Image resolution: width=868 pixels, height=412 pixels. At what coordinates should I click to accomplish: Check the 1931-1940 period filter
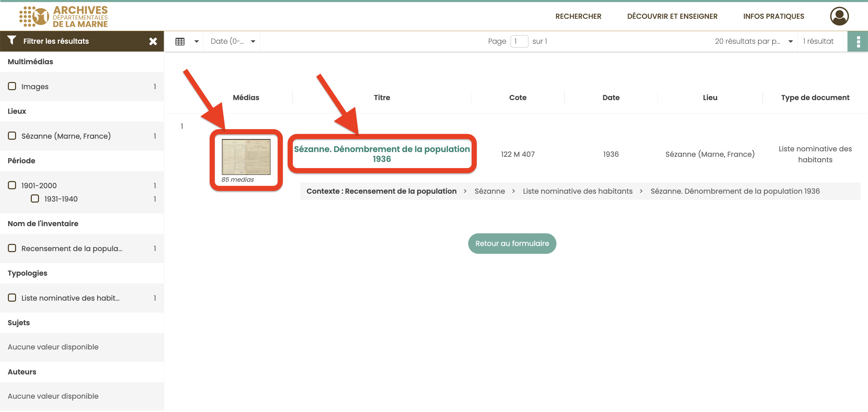[x=35, y=198]
